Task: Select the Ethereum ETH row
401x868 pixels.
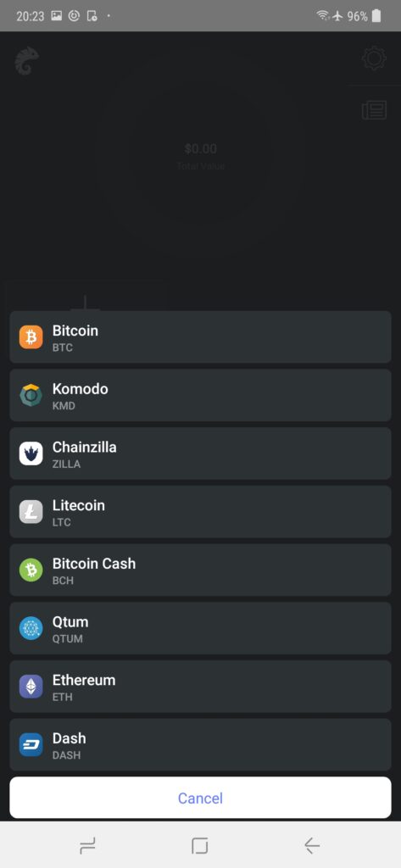Action: [200, 687]
